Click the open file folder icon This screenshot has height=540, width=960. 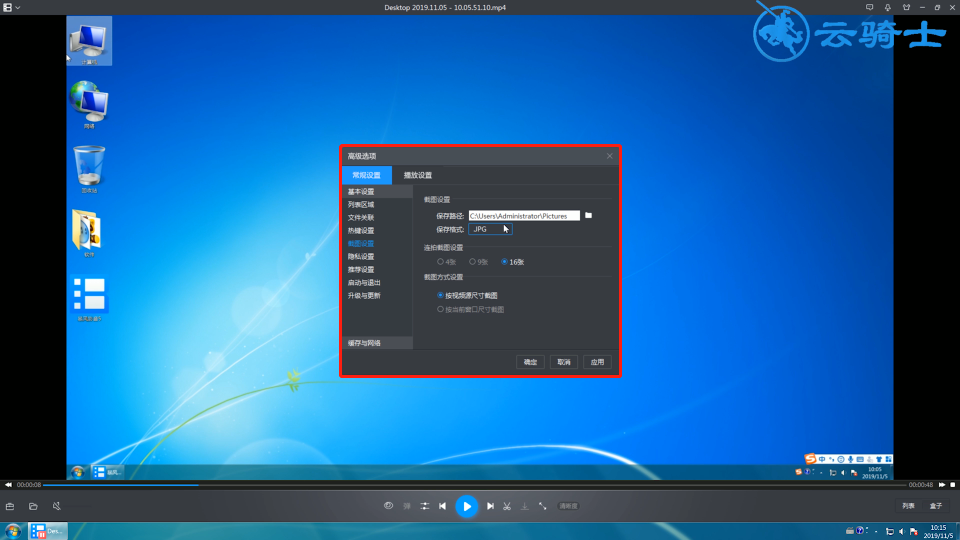[x=33, y=506]
